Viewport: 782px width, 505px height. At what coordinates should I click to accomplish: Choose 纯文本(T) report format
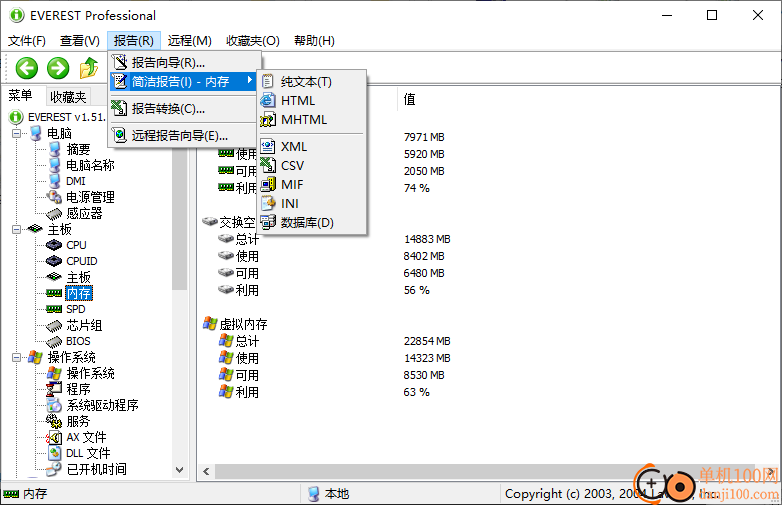click(x=312, y=81)
